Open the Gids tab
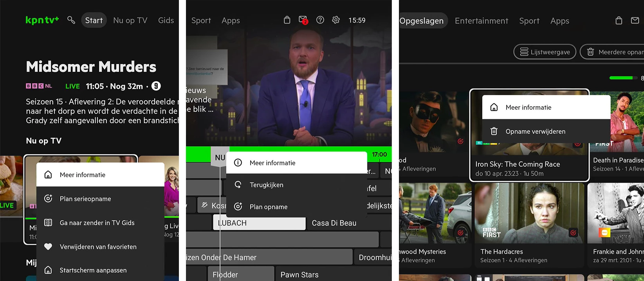 click(166, 20)
